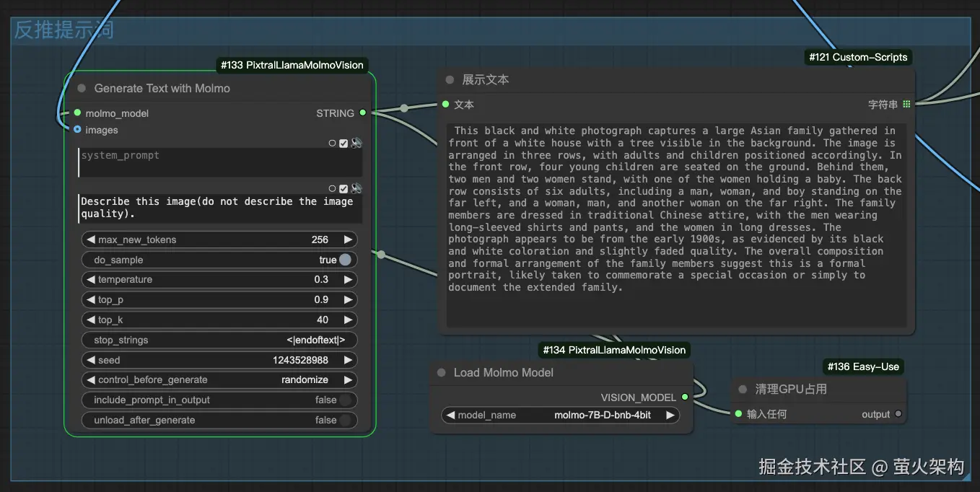Click into the Describe this image prompt box
Screen dimensions: 980x492
pyautogui.click(x=220, y=208)
